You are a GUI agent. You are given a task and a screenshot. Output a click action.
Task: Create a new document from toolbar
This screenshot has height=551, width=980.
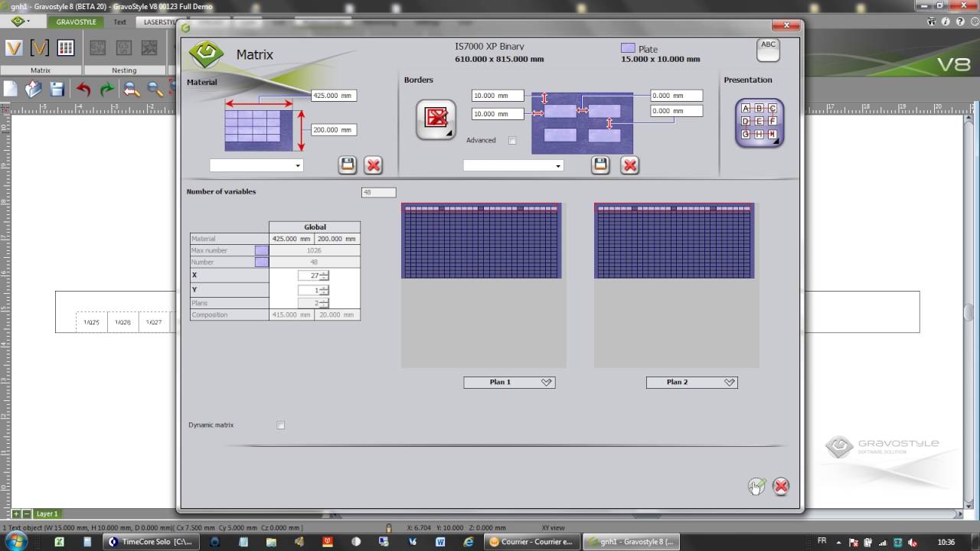[10, 89]
